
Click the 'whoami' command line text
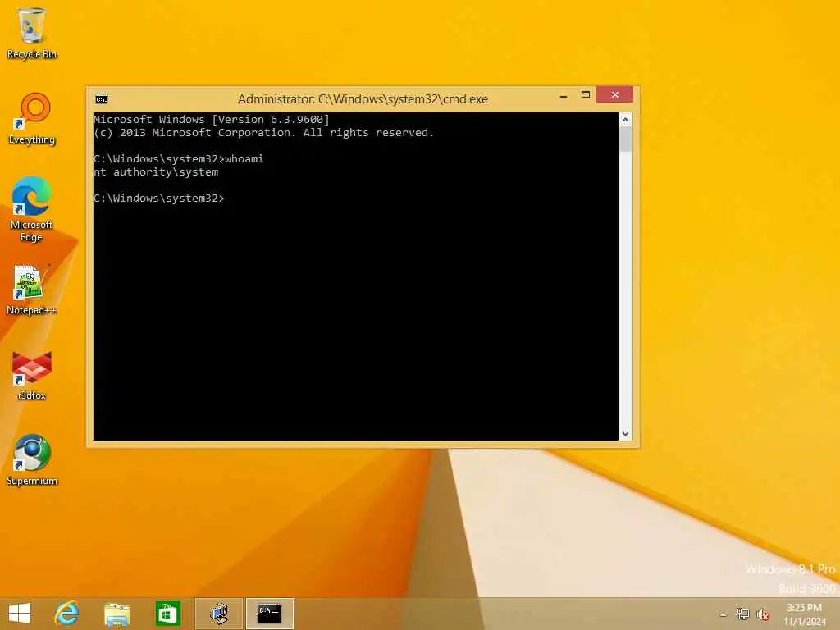pos(244,158)
